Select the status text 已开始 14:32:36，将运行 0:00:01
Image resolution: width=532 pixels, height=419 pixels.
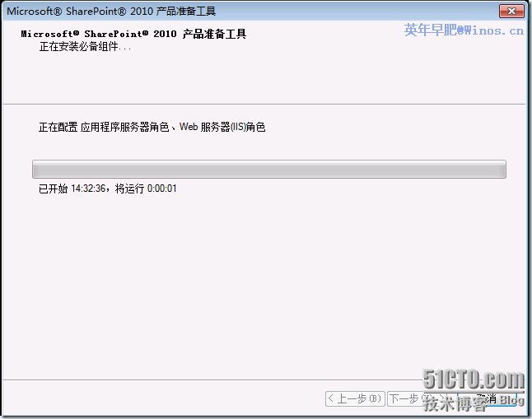[108, 189]
